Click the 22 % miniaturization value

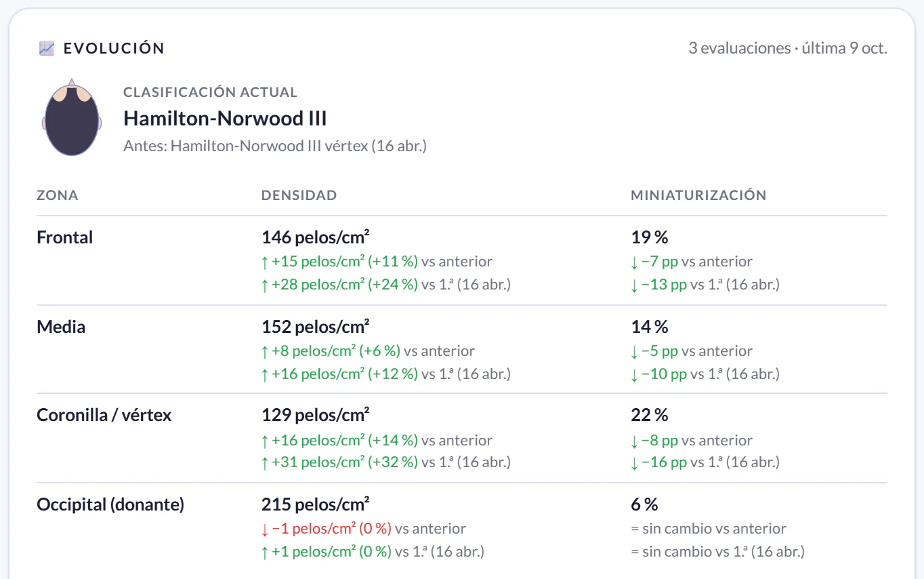[650, 415]
